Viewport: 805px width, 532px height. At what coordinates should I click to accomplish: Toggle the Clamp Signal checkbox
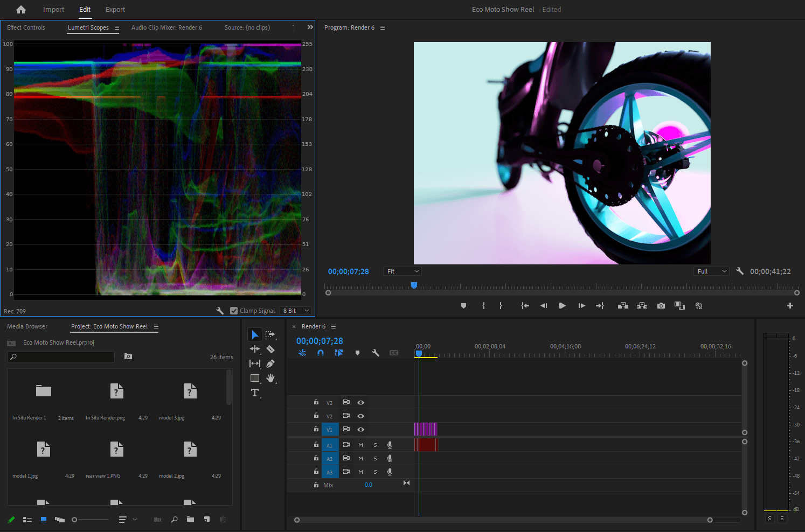[234, 311]
